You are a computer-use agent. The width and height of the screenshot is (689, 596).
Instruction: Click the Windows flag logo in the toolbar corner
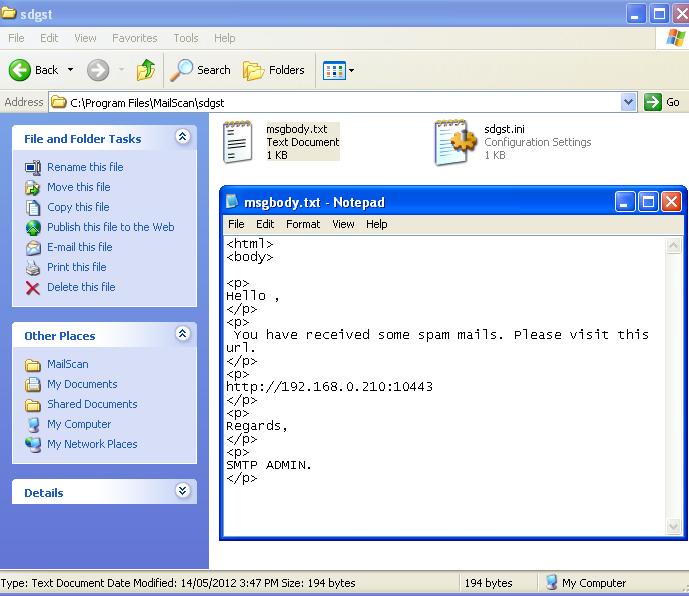click(x=675, y=38)
